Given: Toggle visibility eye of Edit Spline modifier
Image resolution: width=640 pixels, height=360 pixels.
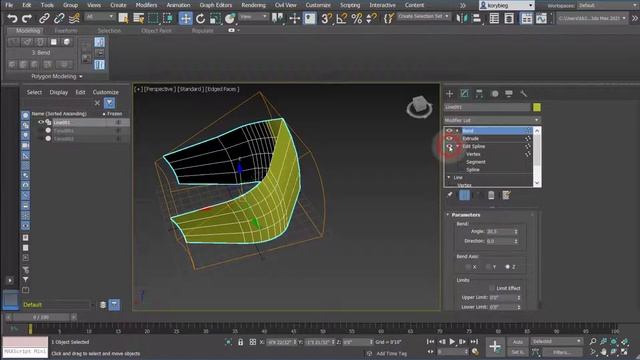Looking at the screenshot, I should coord(449,146).
